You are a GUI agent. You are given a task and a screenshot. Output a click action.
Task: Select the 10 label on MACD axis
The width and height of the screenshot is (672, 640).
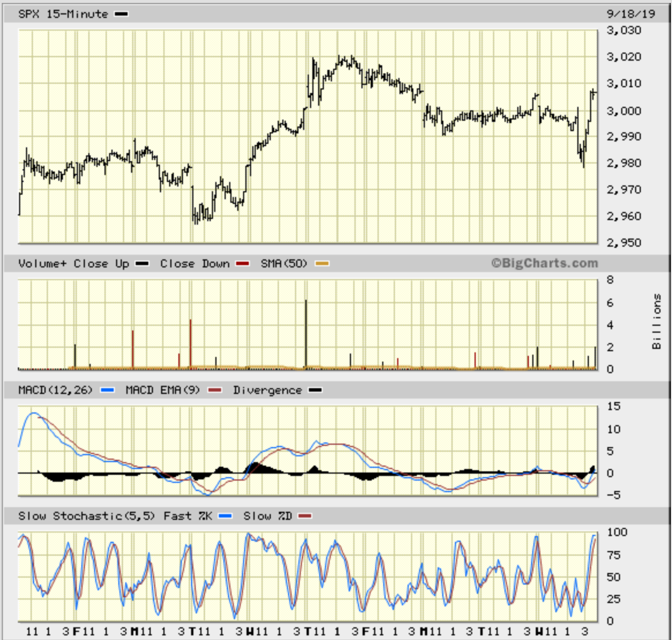click(613, 429)
